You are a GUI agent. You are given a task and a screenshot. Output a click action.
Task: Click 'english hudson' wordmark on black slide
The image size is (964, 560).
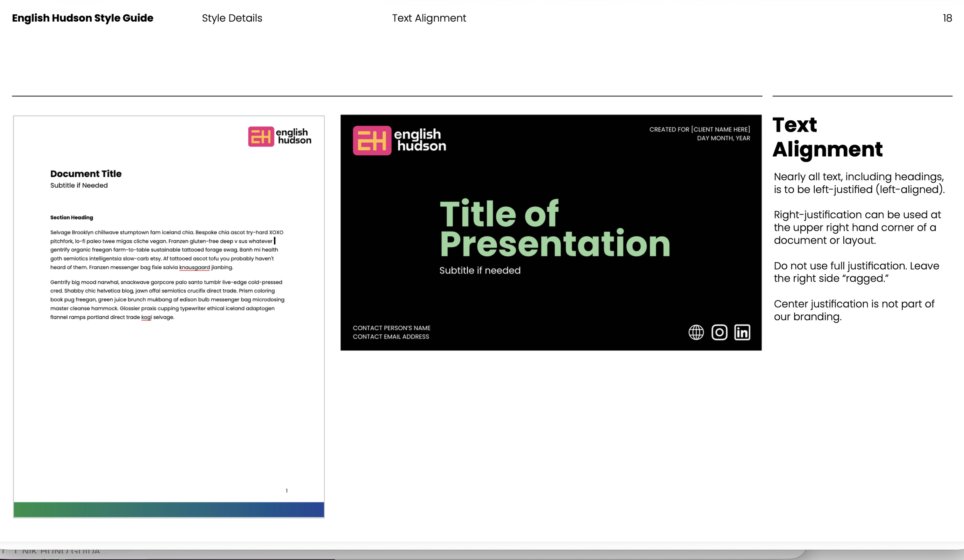[x=420, y=140]
